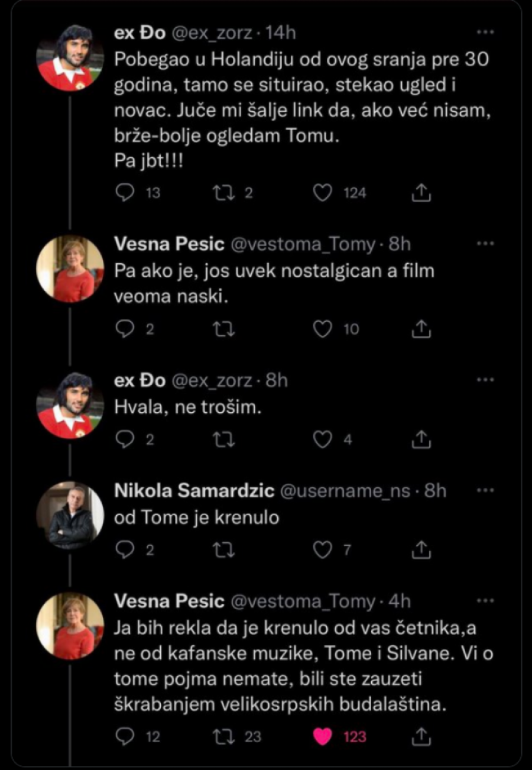Screen dimensions: 532x770
Task: Open more options on first ex Đo tweet
Action: point(485,32)
